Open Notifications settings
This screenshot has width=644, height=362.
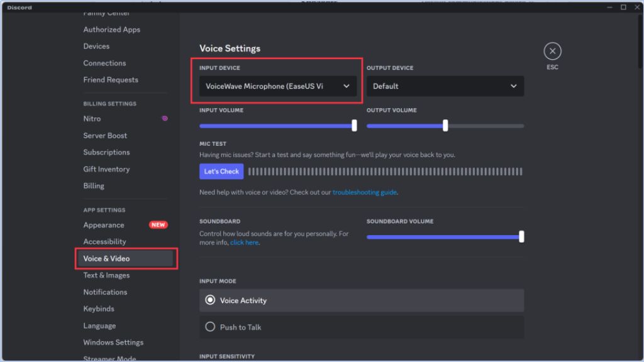(x=105, y=292)
